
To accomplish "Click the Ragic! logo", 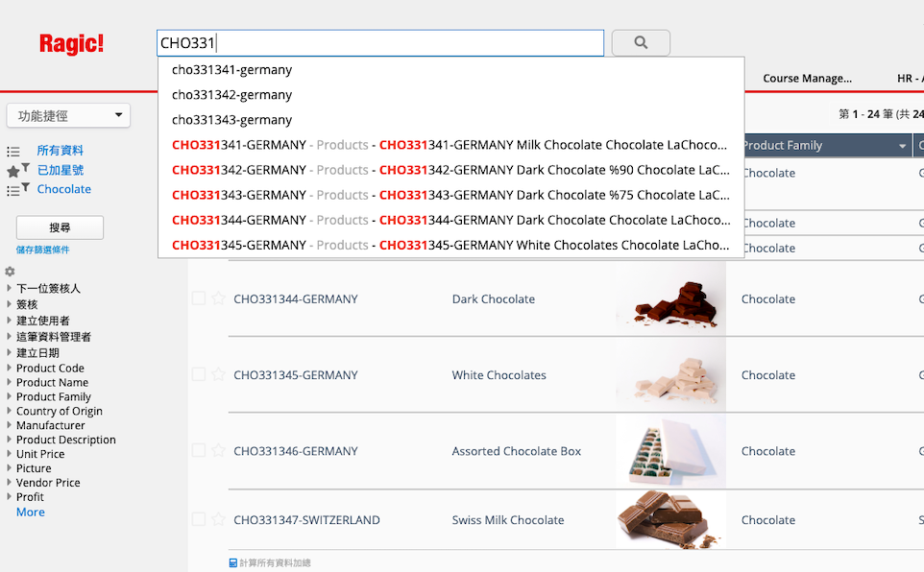I will pos(71,44).
